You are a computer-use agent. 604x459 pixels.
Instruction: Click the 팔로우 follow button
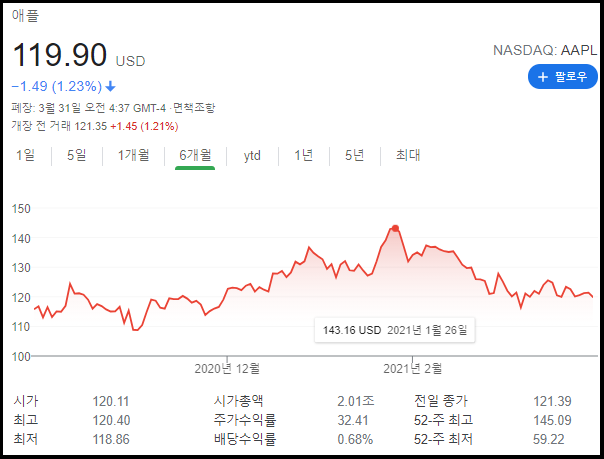pyautogui.click(x=562, y=77)
